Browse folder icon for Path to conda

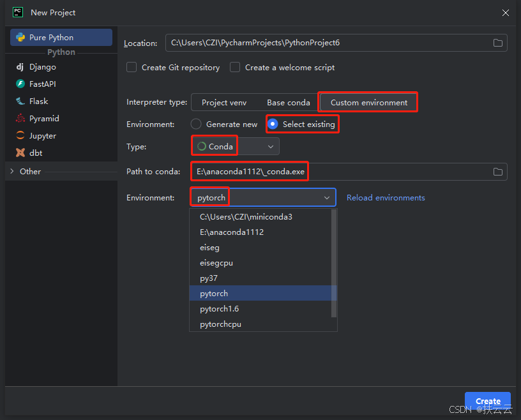pos(497,172)
